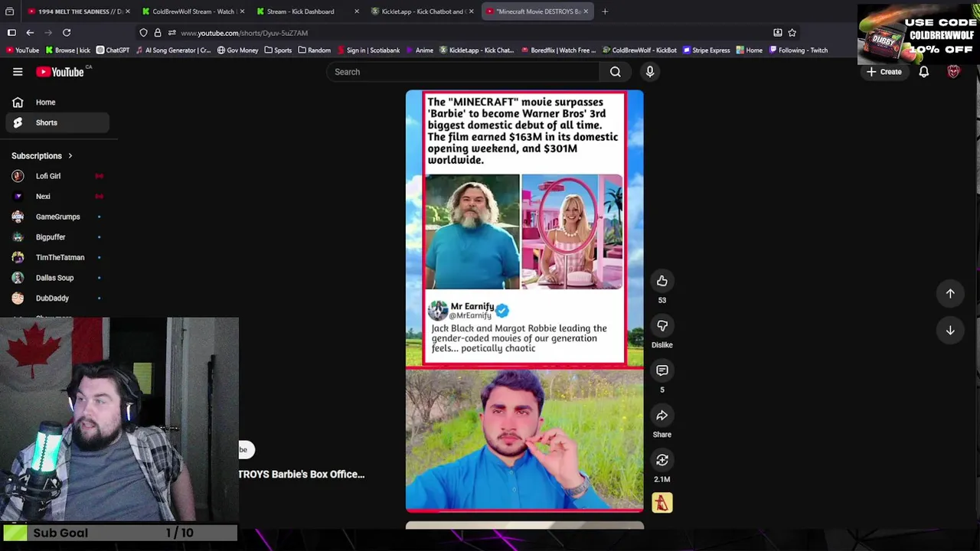This screenshot has width=980, height=551.
Task: Open the shield tracking protection icon
Action: [x=143, y=33]
